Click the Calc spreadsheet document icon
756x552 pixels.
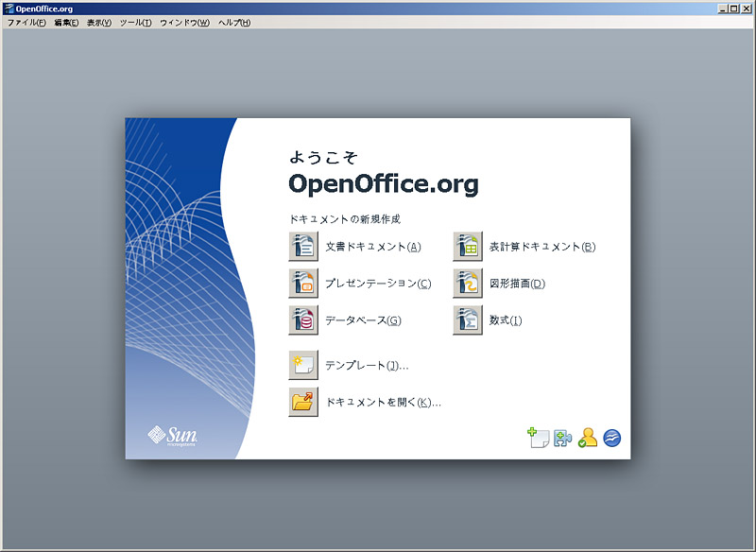click(468, 247)
